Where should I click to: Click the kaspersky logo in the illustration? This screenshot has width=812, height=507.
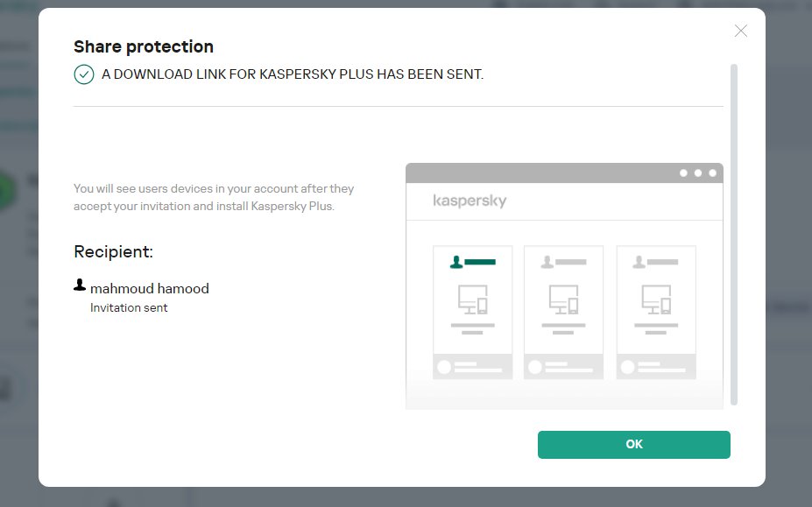coord(470,201)
